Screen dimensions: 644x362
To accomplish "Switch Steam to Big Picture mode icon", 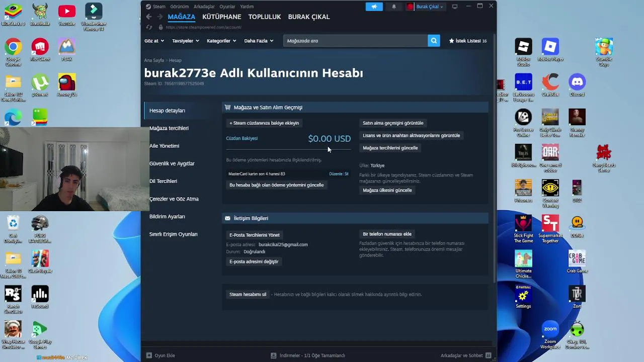I will tap(455, 7).
